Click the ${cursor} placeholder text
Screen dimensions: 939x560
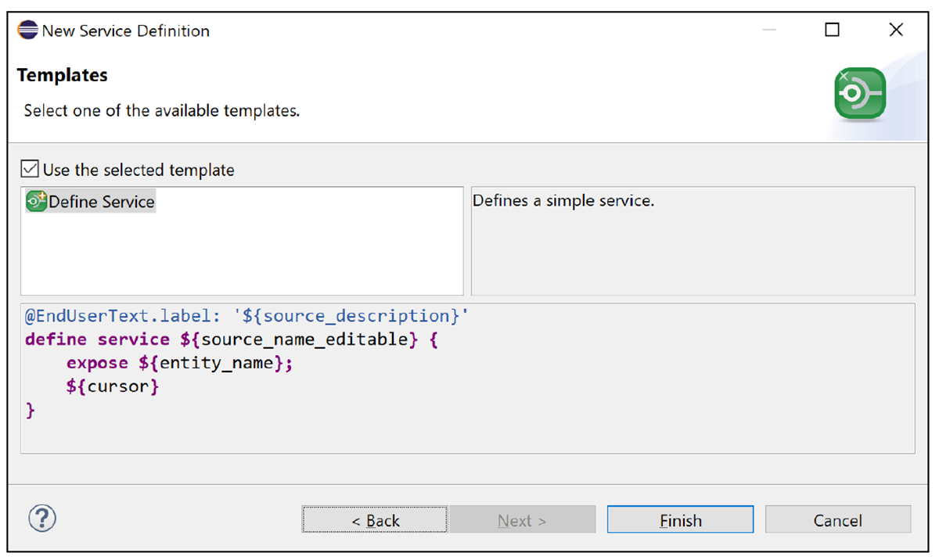pos(111,386)
